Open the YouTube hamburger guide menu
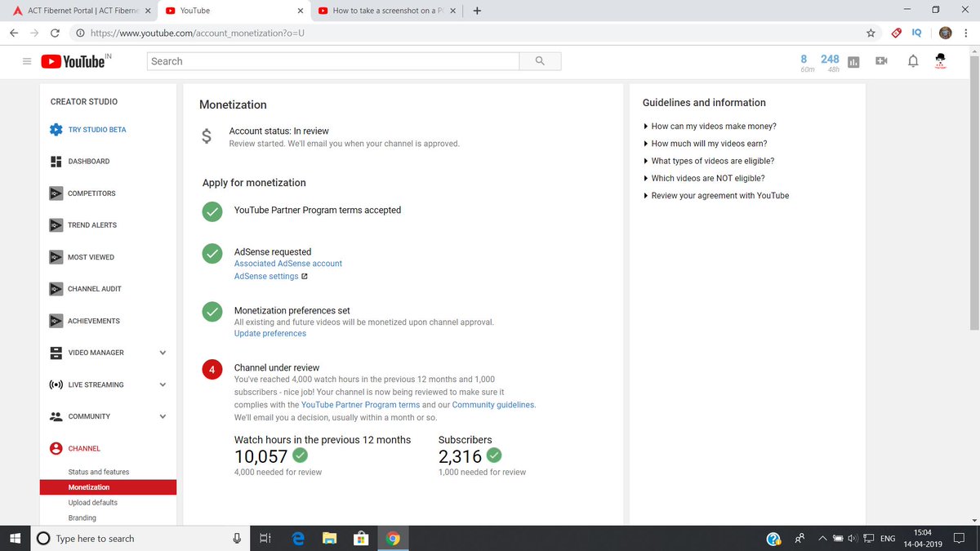This screenshot has width=980, height=551. click(27, 61)
